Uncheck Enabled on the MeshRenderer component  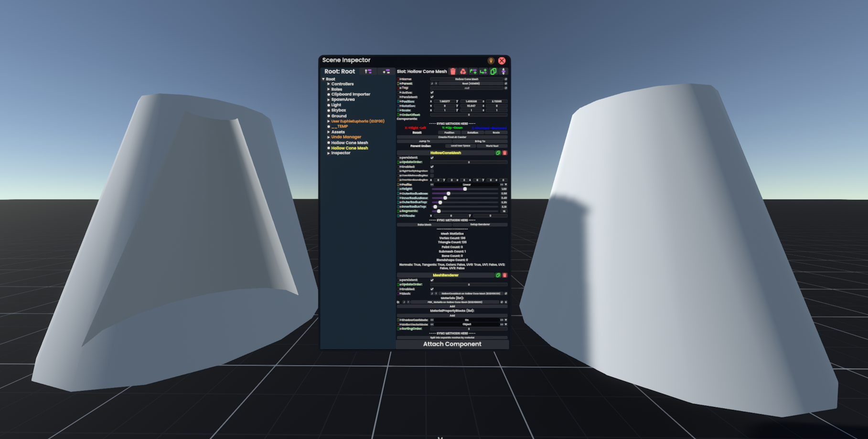coord(432,289)
